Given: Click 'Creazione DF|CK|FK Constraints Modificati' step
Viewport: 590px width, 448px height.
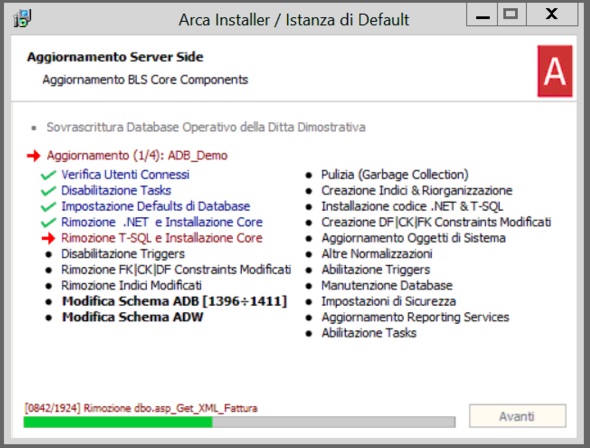Looking at the screenshot, I should click(436, 222).
